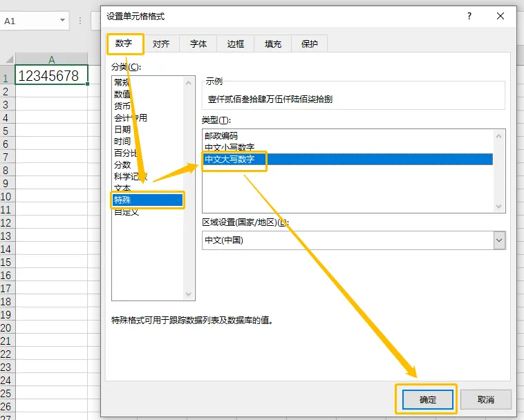Select the 常规 category
The width and height of the screenshot is (524, 420).
tap(148, 82)
